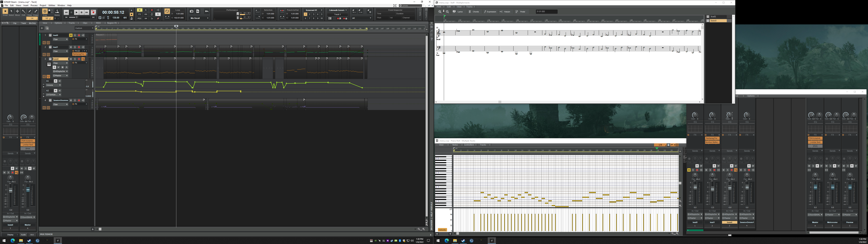Click the Fast Forward transport button
This screenshot has height=244, width=868.
click(x=87, y=13)
